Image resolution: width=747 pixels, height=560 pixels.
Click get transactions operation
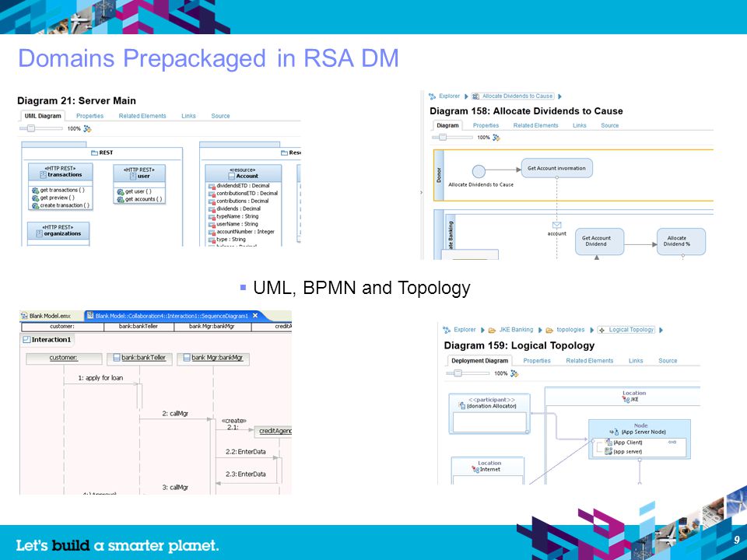(58, 190)
